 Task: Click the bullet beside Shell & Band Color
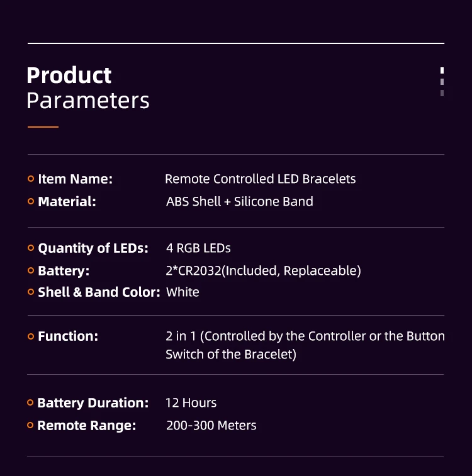coord(31,292)
